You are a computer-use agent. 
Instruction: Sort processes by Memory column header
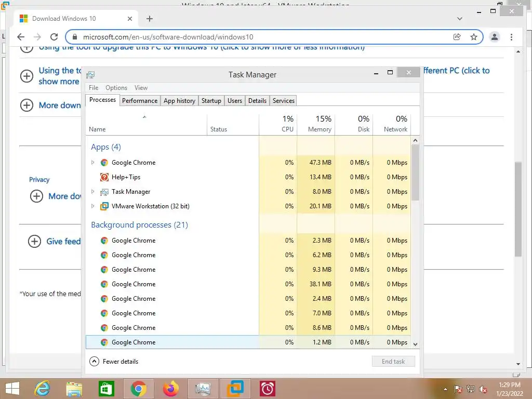tap(316, 124)
